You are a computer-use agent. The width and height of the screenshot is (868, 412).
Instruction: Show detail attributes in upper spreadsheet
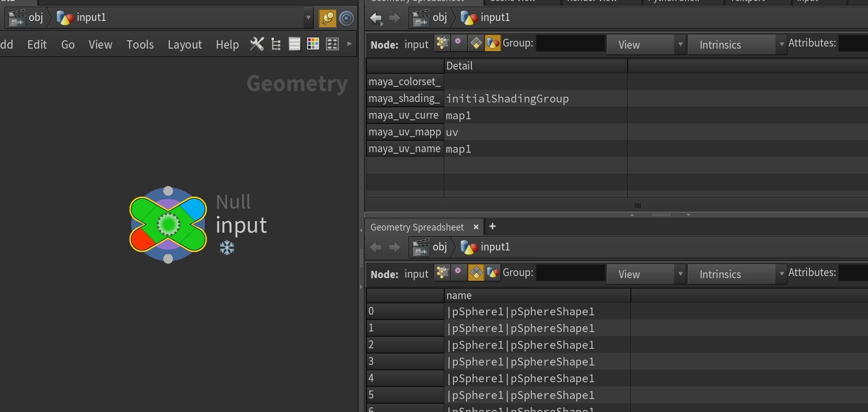click(x=492, y=43)
